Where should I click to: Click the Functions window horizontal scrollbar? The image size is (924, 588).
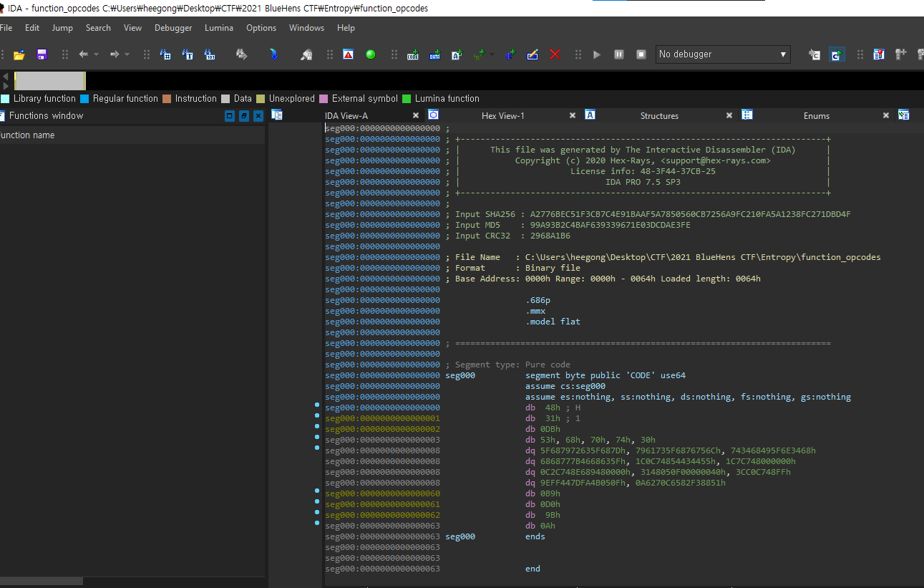tap(42, 582)
